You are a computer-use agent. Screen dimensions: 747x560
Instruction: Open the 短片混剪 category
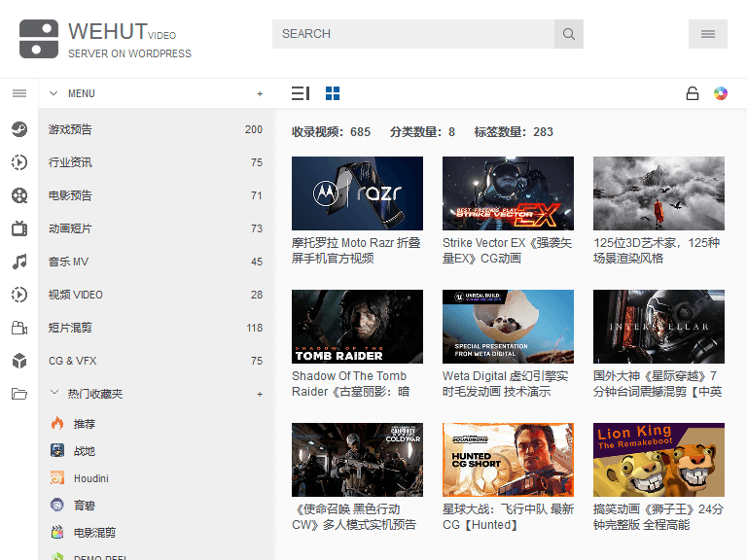click(156, 328)
